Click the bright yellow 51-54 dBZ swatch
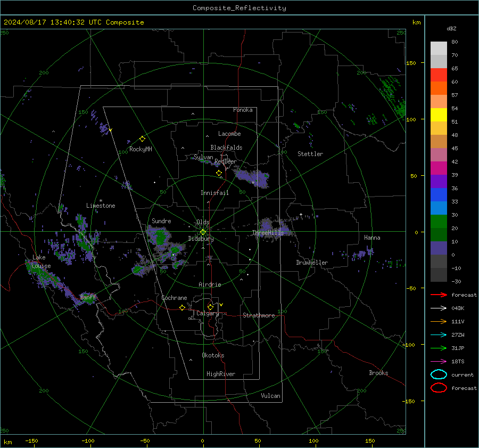Screen dimensions: 479x448 [439, 115]
